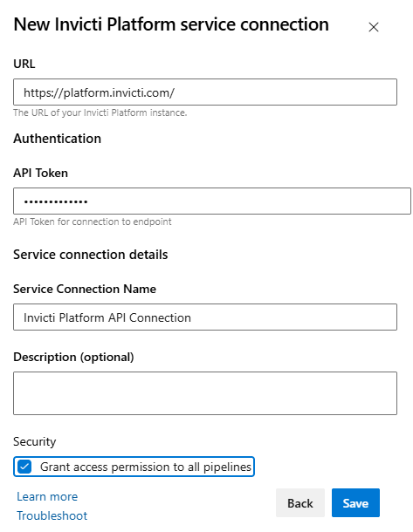Click the 'Authentication' heading
413x532 pixels.
click(x=57, y=139)
